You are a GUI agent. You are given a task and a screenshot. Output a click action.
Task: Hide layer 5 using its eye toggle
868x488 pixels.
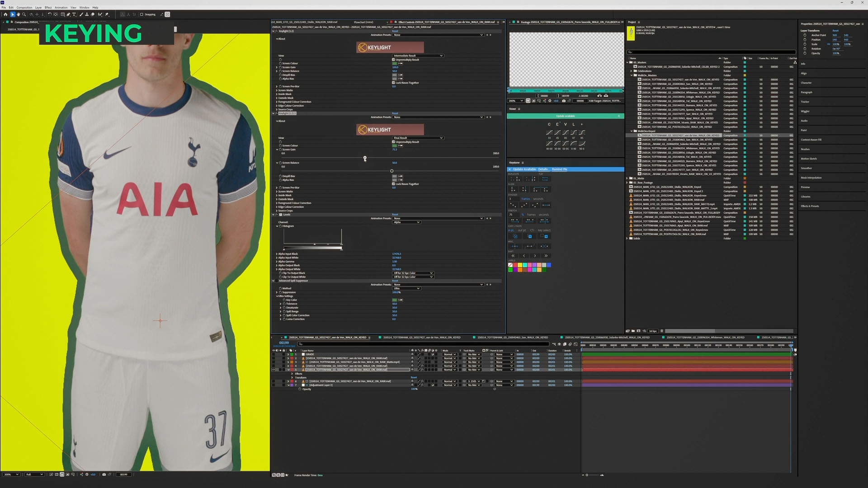pyautogui.click(x=274, y=370)
